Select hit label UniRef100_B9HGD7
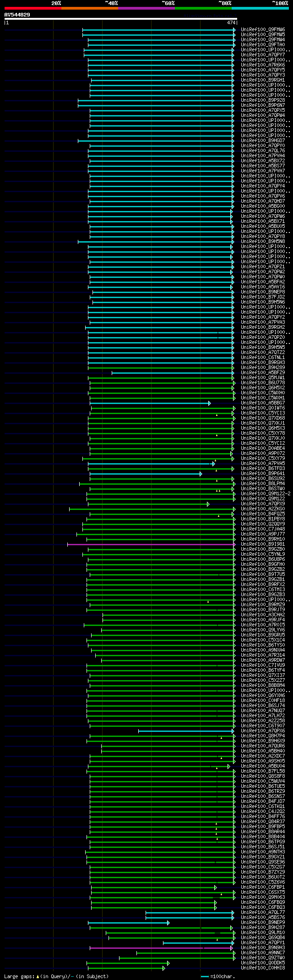The width and height of the screenshot is (293, 980). tap(263, 141)
